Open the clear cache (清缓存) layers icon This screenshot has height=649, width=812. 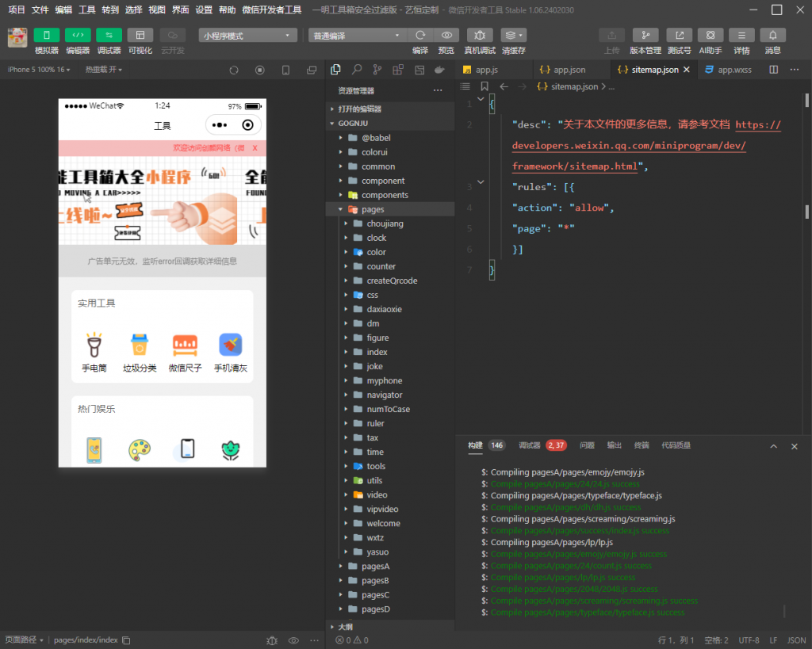point(513,35)
